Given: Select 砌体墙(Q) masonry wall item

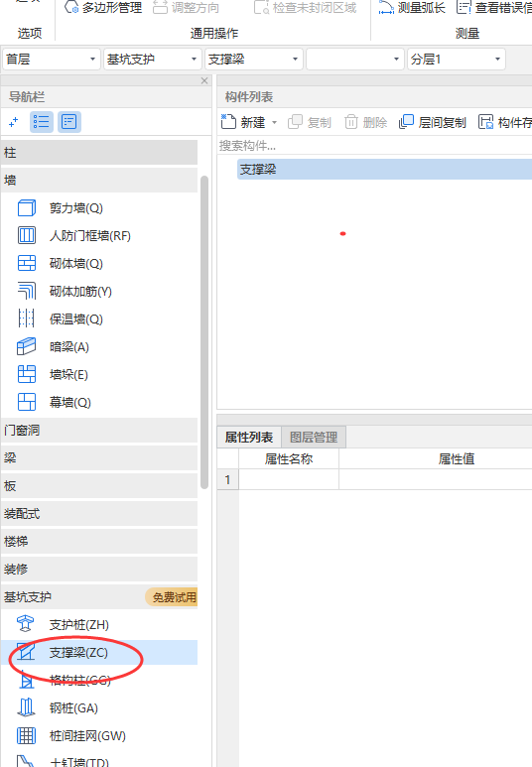Looking at the screenshot, I should (76, 264).
